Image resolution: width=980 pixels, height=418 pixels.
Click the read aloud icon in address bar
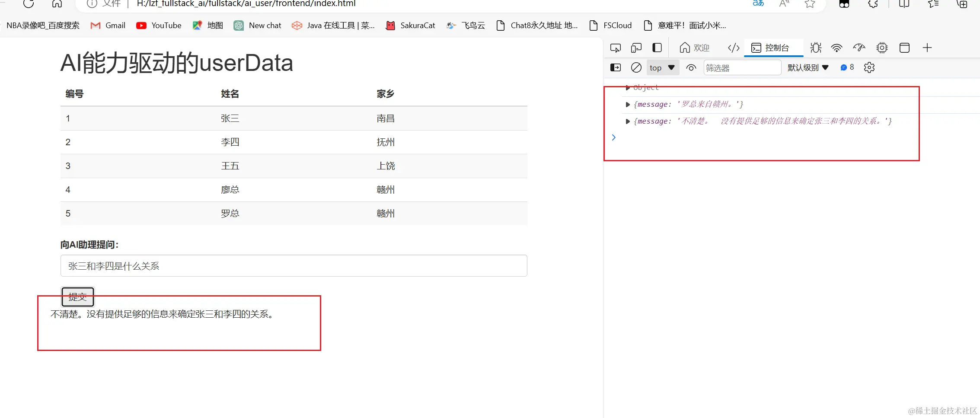[x=784, y=4]
